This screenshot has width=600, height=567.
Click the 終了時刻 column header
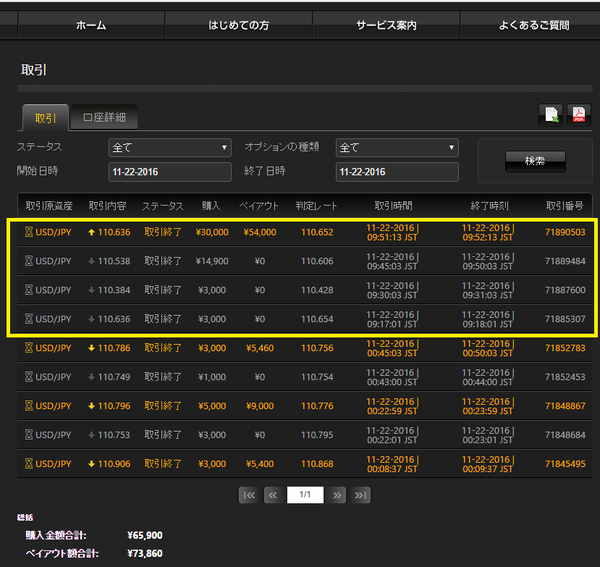489,206
